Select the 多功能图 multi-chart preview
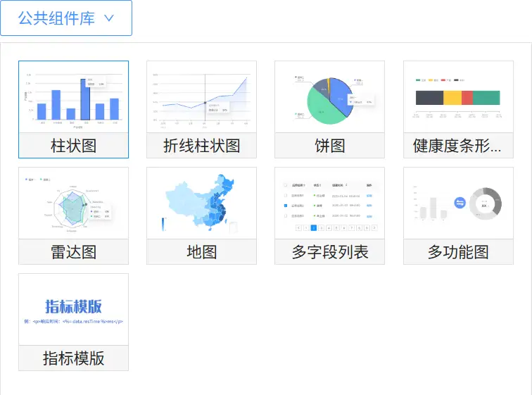Viewport: 532px width, 395px height. coord(457,203)
